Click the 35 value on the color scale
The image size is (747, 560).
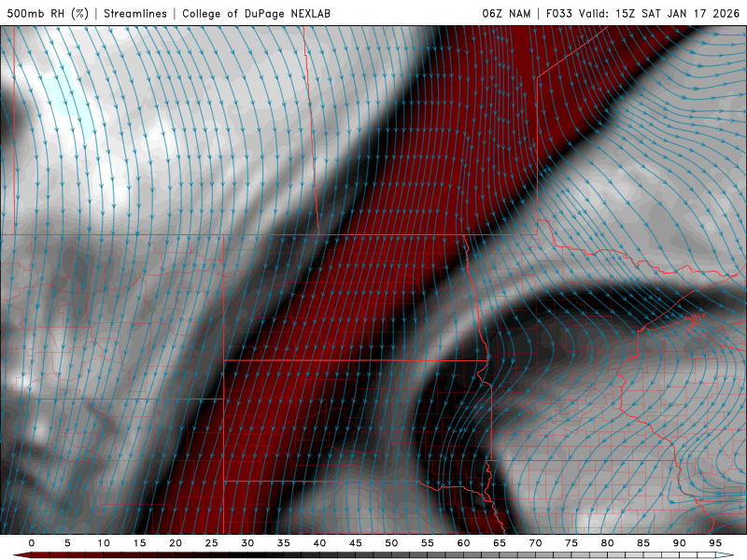(284, 543)
